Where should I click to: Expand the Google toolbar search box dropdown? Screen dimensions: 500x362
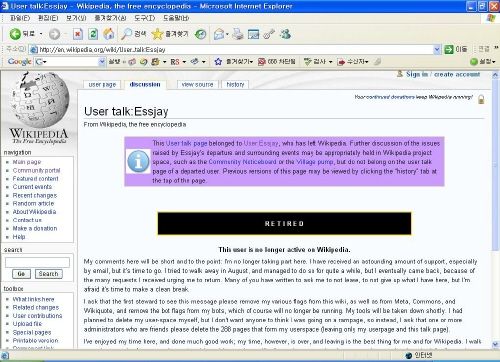click(x=102, y=62)
